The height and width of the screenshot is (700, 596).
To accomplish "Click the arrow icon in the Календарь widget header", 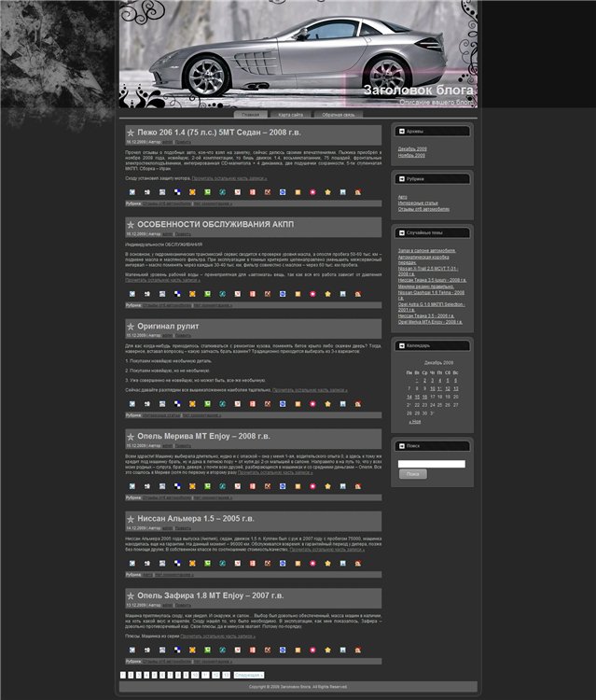I will point(401,344).
